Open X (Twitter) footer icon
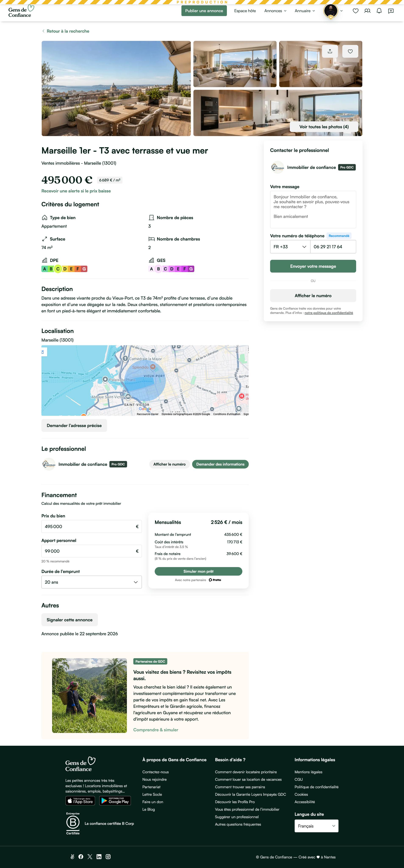This screenshot has height=868, width=404. pos(90,857)
